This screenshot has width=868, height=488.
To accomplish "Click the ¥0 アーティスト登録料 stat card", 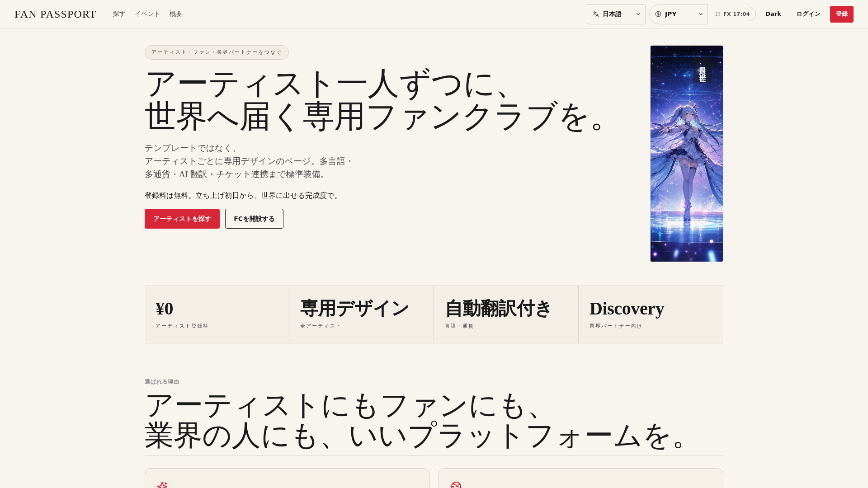I will coord(217,314).
